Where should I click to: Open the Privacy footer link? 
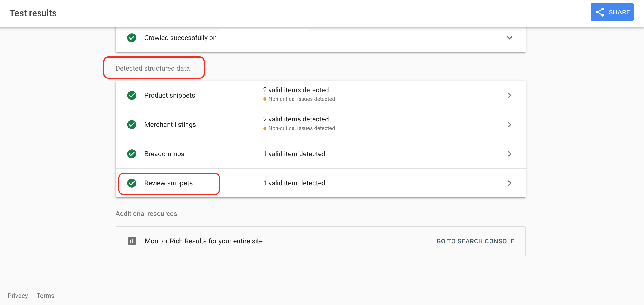tap(18, 296)
